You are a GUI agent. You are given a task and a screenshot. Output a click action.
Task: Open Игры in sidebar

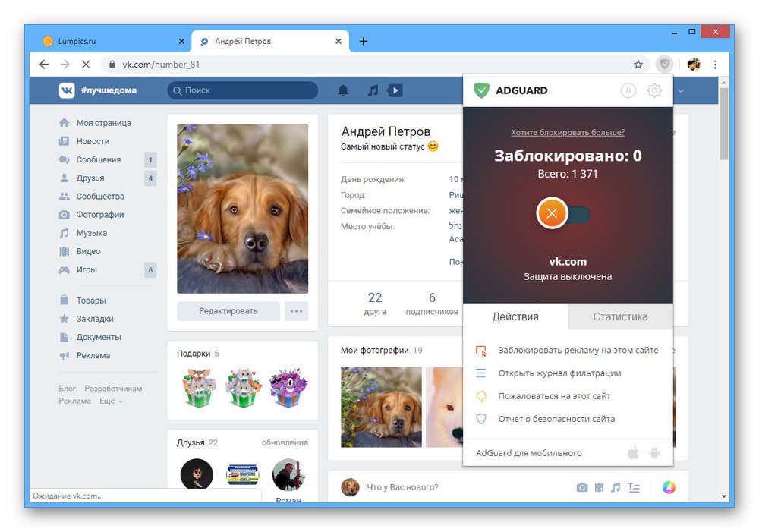pyautogui.click(x=106, y=270)
